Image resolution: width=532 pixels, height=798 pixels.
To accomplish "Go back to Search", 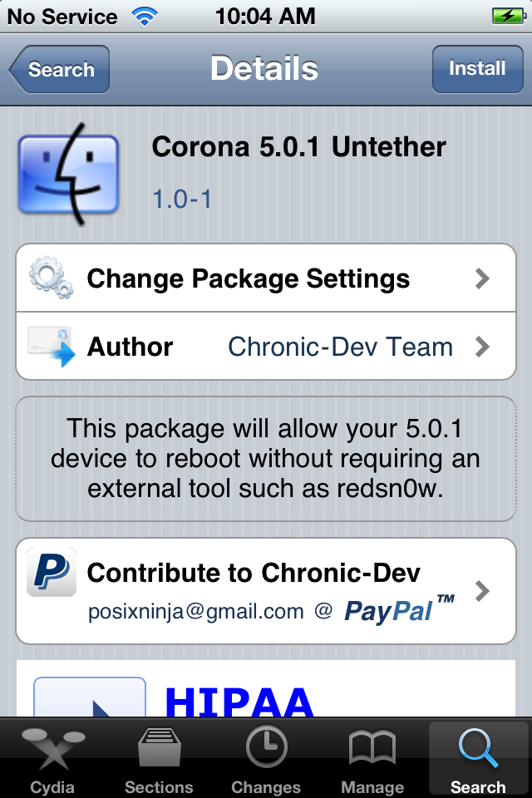I will pyautogui.click(x=58, y=69).
